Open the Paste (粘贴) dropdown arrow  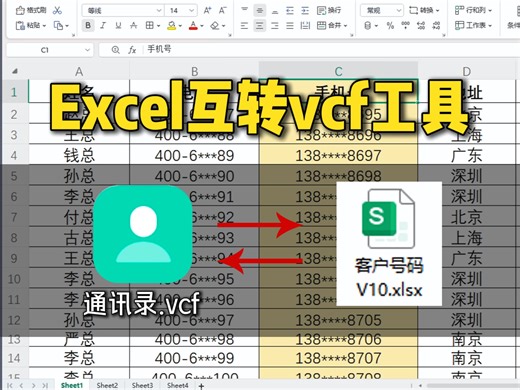tap(44, 26)
